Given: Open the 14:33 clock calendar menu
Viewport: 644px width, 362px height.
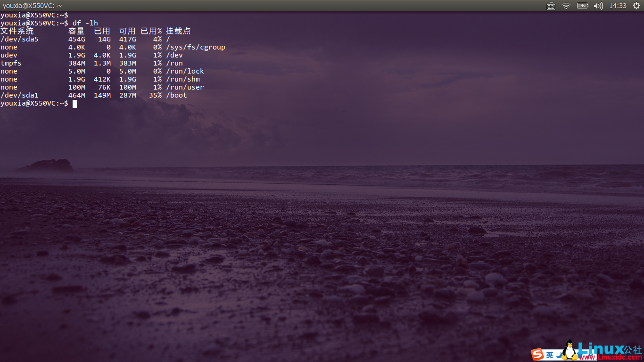Looking at the screenshot, I should (618, 6).
